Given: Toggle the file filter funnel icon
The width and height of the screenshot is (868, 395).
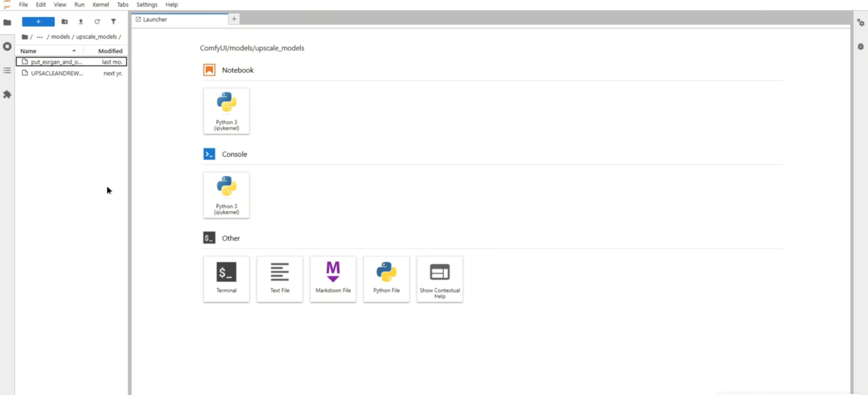Looking at the screenshot, I should click(113, 22).
